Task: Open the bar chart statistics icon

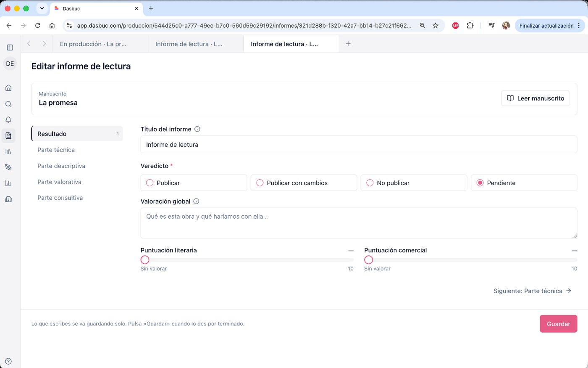Action: [x=8, y=183]
